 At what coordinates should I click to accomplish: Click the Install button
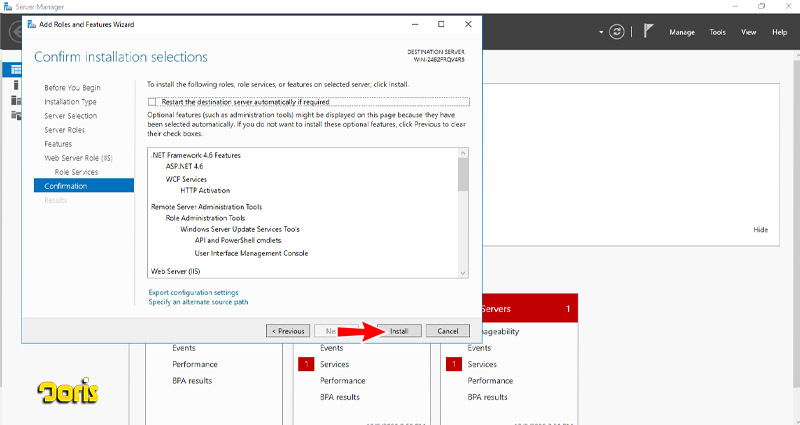pyautogui.click(x=399, y=331)
